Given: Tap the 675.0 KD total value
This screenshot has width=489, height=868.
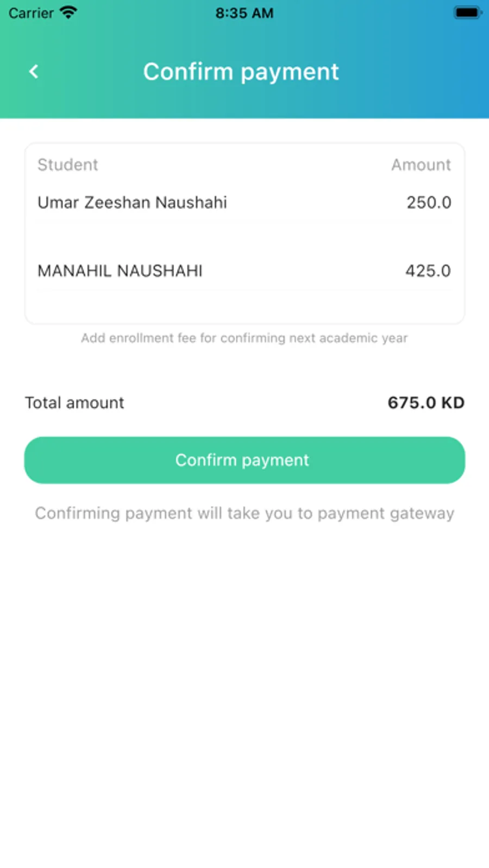Looking at the screenshot, I should [426, 402].
